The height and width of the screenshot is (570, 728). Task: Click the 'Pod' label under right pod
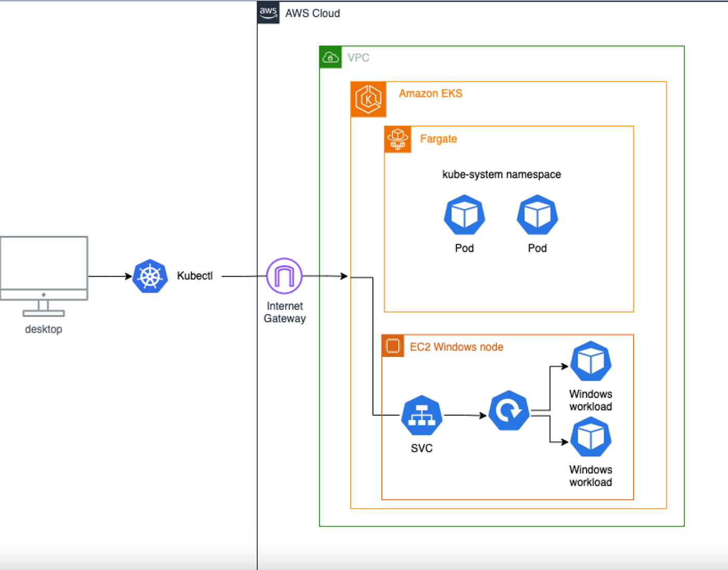(x=537, y=248)
